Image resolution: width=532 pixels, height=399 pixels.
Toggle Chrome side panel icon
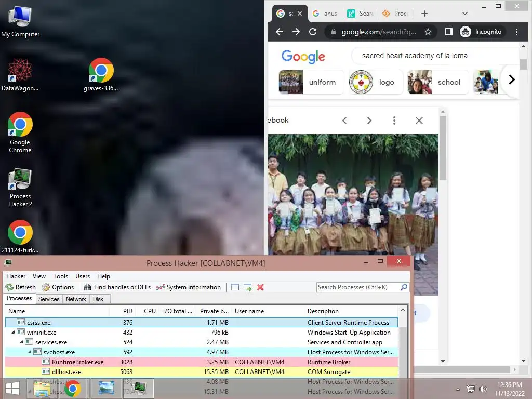[448, 32]
